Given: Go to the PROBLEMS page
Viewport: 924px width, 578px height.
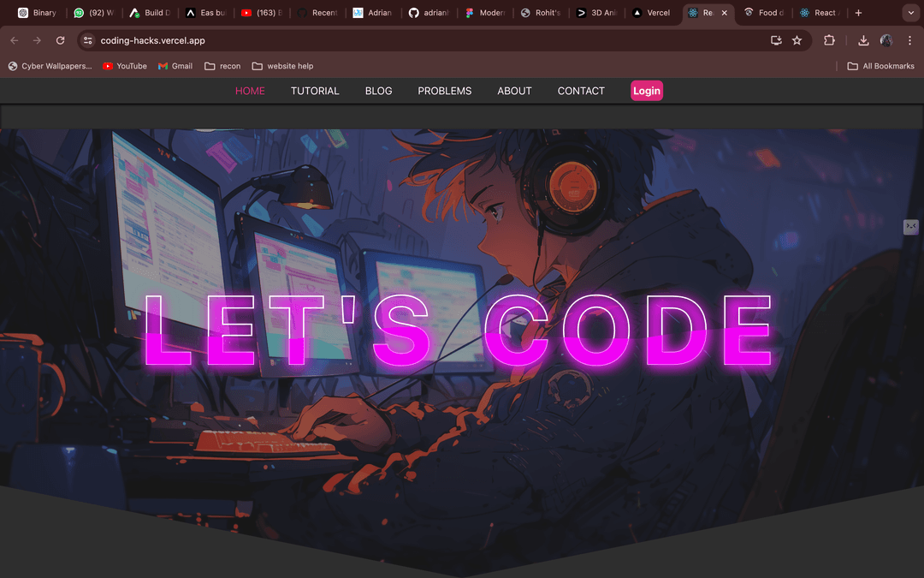Looking at the screenshot, I should coord(444,91).
